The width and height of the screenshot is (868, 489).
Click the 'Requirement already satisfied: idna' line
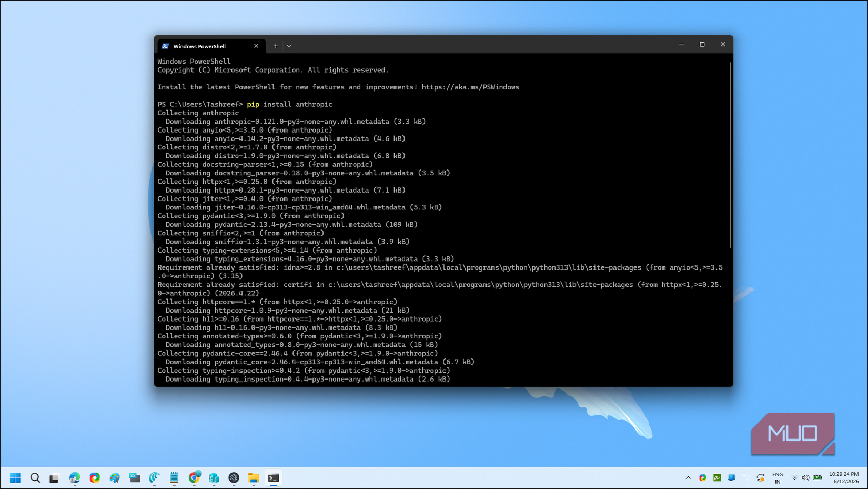point(440,272)
